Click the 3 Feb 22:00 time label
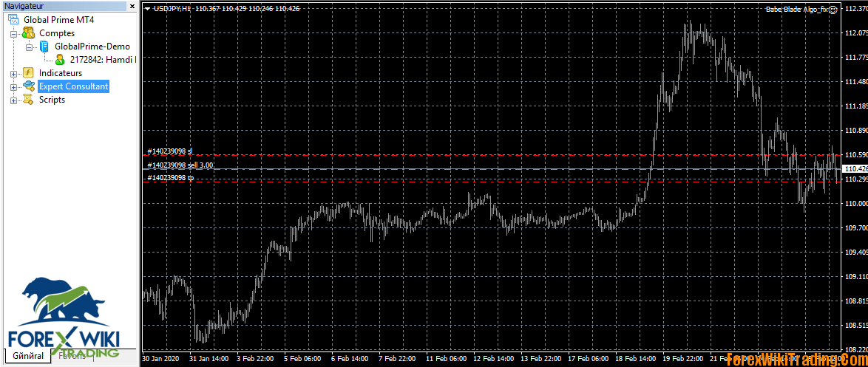The image size is (868, 367). [x=255, y=358]
